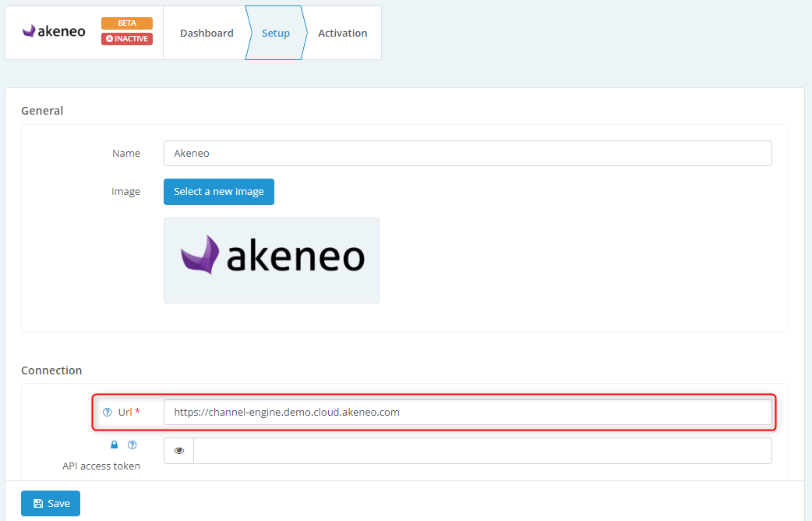This screenshot has width=812, height=521.
Task: Click into the Name input field
Action: coord(468,154)
